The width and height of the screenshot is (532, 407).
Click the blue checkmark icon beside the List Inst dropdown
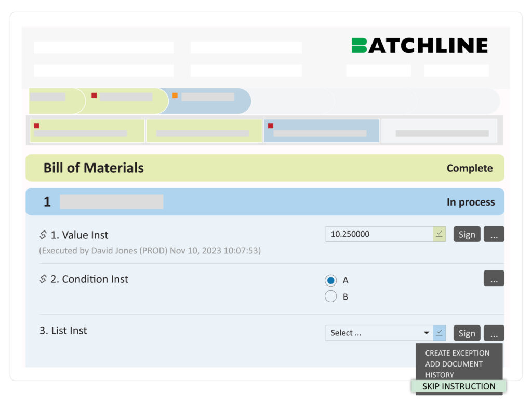point(439,332)
